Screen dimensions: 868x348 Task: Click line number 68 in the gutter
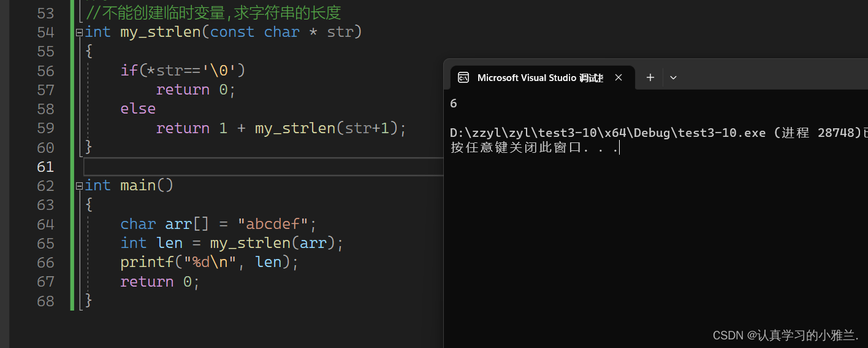[45, 301]
